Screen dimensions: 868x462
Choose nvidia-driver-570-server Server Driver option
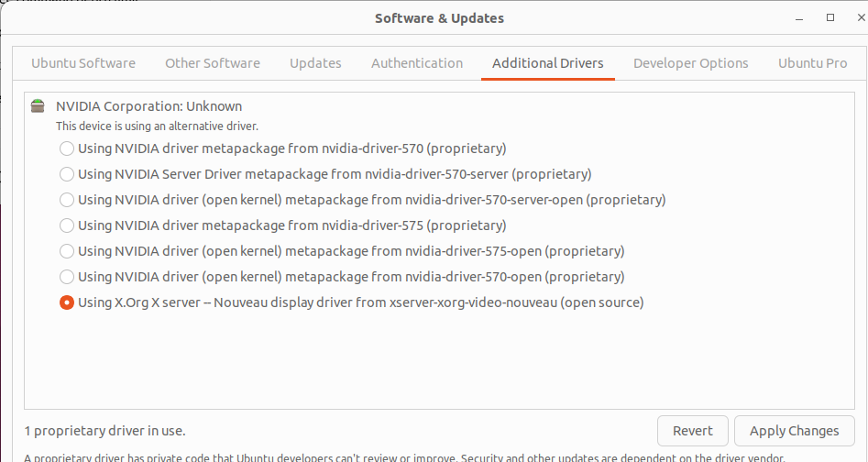[x=66, y=174]
